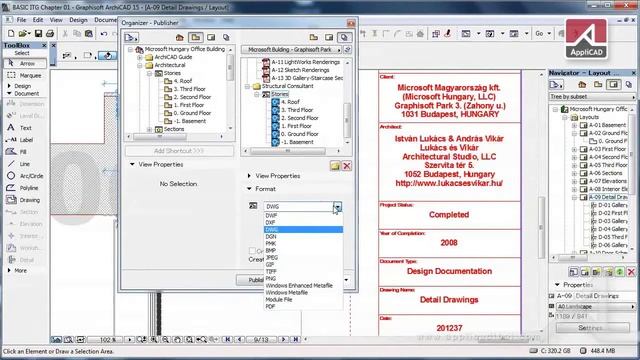The height and width of the screenshot is (360, 640).
Task: Click the new folder icon above View Properties
Action: [335, 166]
